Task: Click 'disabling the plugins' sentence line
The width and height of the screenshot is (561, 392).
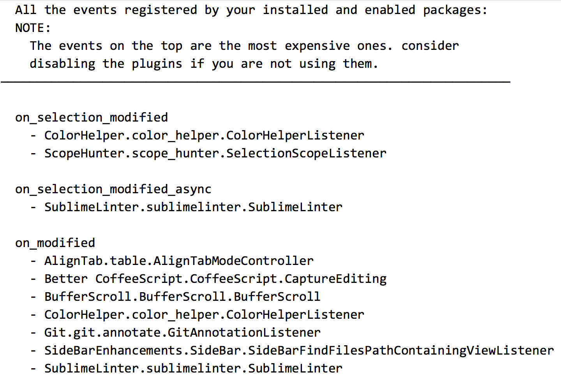Action: (204, 64)
